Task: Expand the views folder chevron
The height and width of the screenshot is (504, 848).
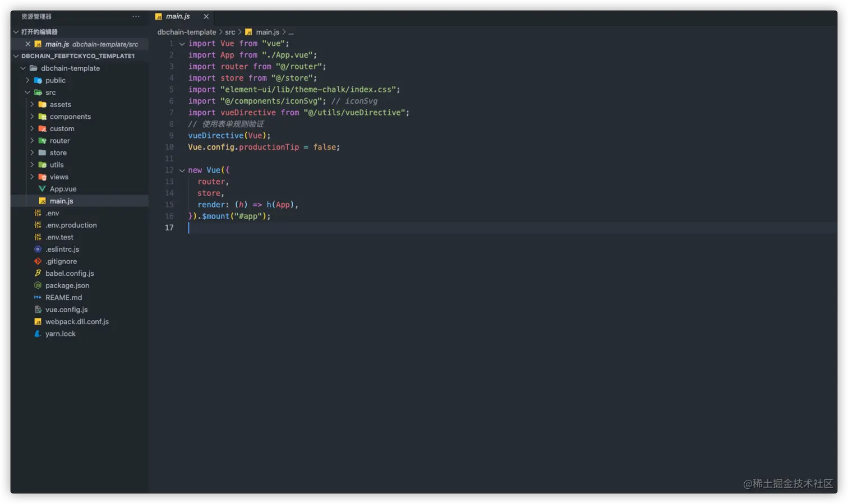Action: coord(32,177)
